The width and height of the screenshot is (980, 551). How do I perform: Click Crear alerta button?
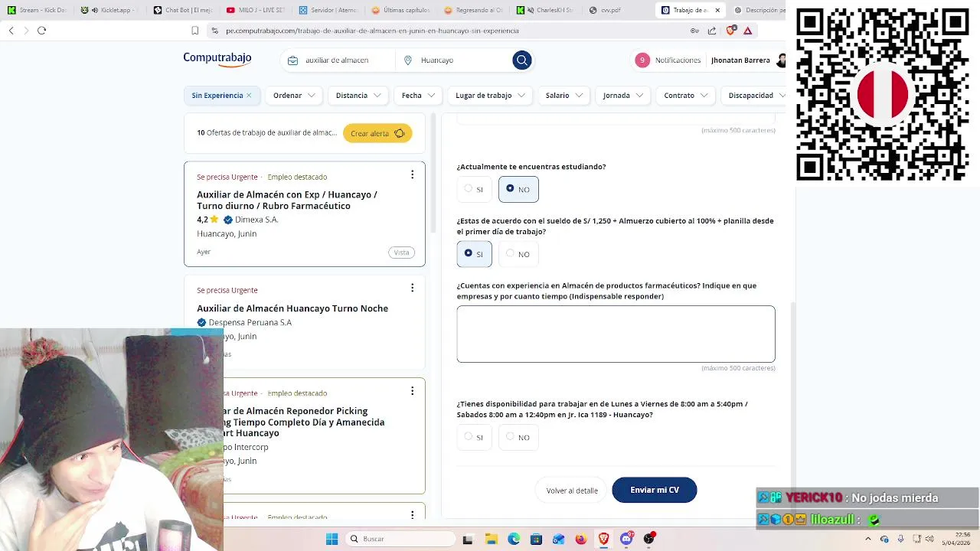377,133
